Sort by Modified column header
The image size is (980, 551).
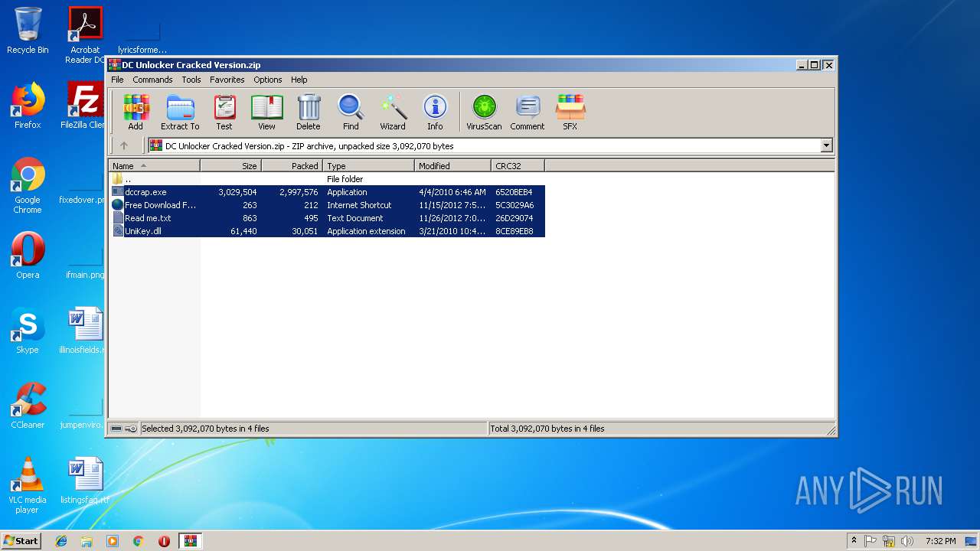(452, 165)
